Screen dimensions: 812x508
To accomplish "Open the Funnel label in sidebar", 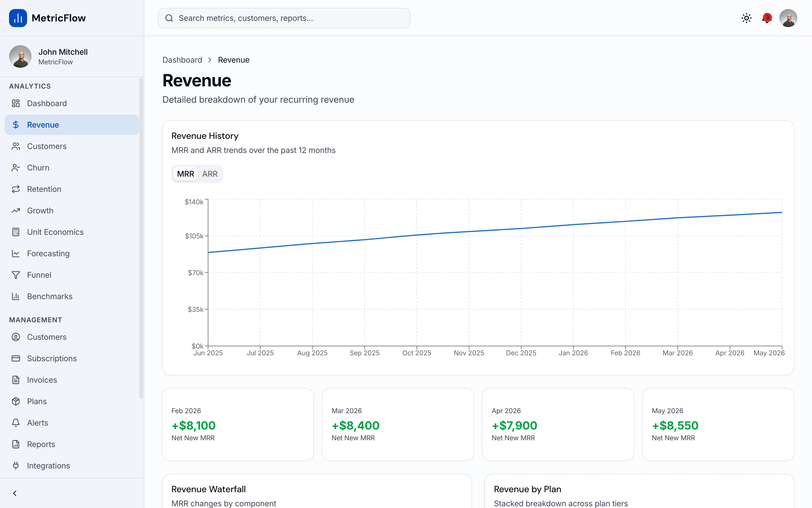I will (39, 275).
